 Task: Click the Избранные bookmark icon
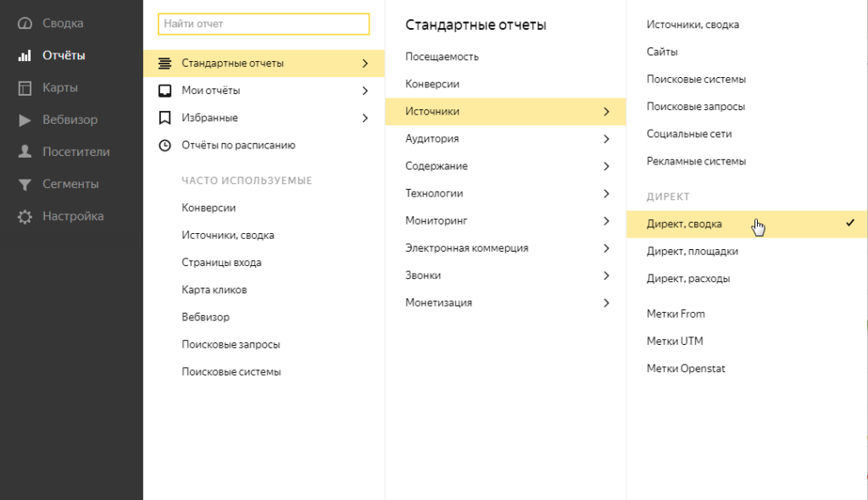click(165, 118)
